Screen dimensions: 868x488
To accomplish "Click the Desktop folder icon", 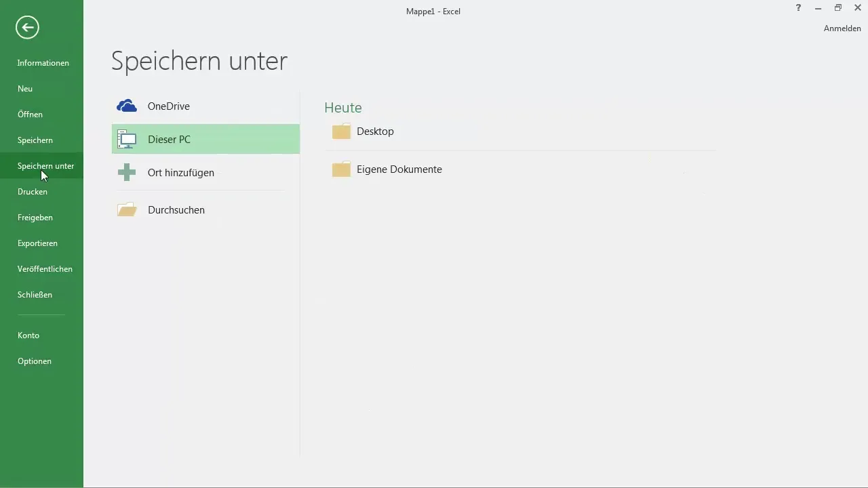I will pyautogui.click(x=341, y=131).
